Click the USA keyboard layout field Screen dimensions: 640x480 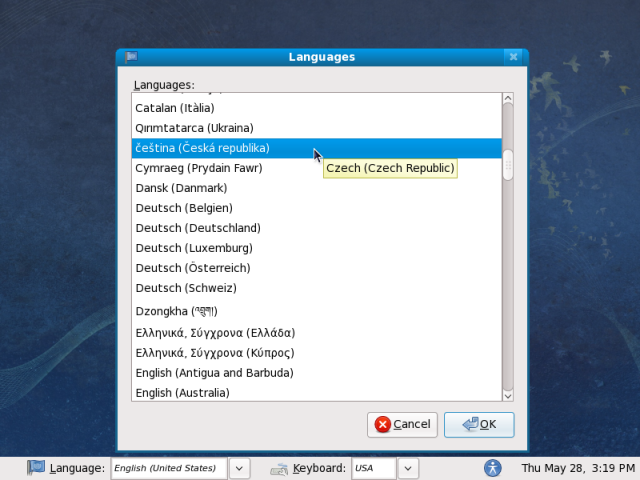[x=373, y=467]
